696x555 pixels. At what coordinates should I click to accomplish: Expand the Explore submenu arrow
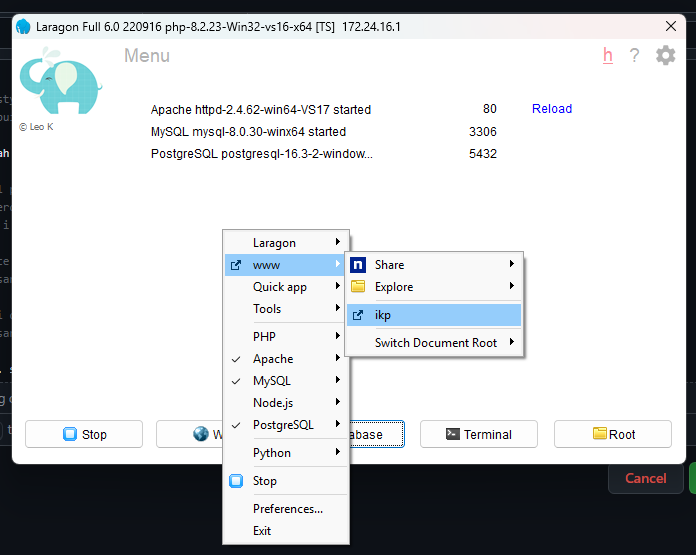[512, 285]
